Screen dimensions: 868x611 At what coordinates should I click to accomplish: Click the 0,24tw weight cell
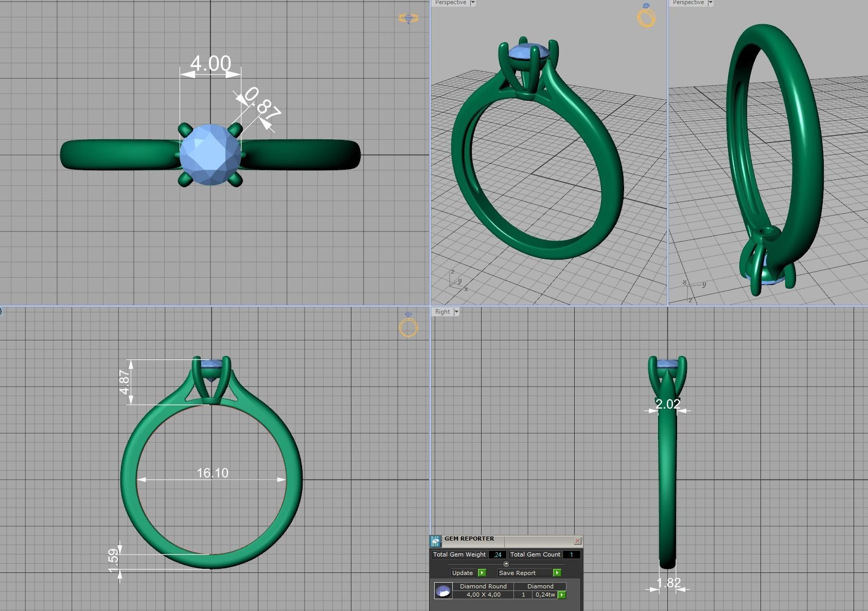click(545, 595)
